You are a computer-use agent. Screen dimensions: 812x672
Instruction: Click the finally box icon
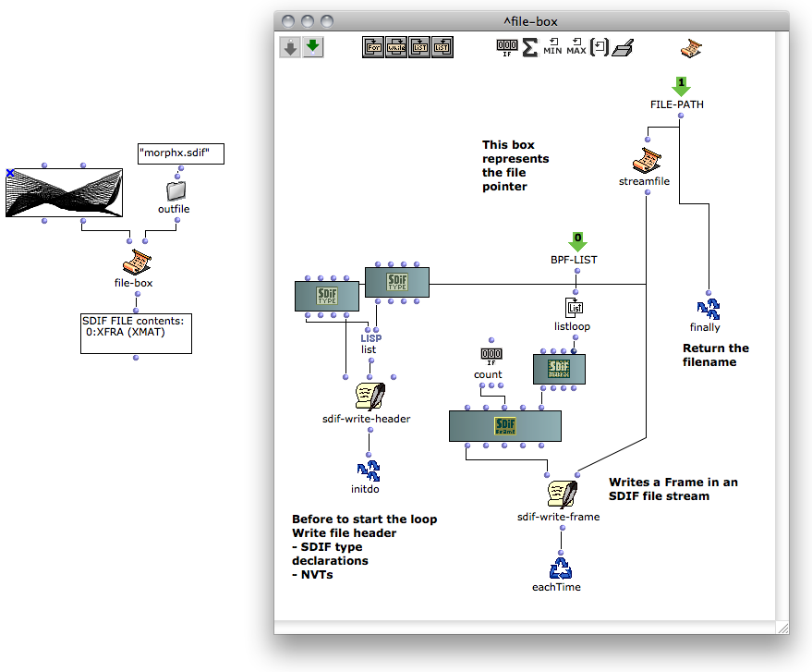click(708, 310)
